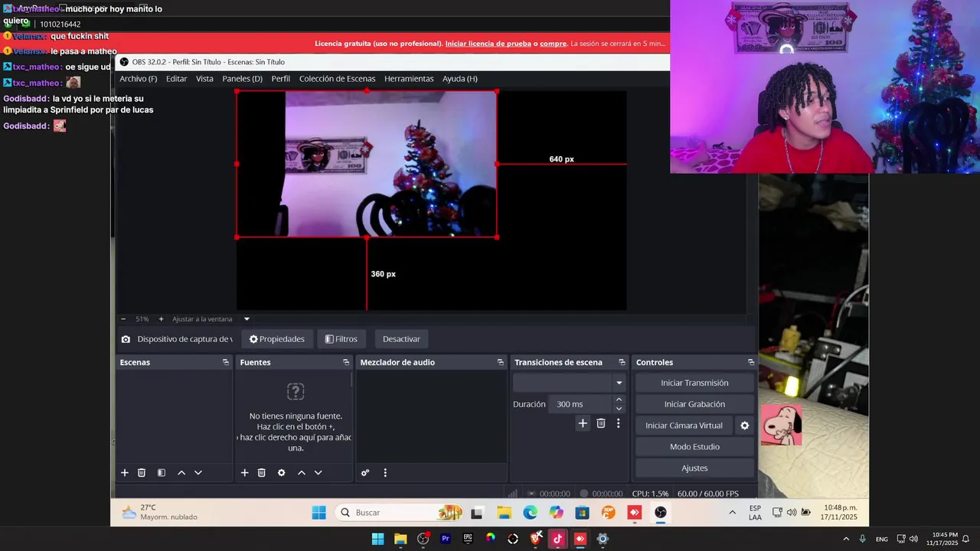This screenshot has height=551, width=980.
Task: Expand hidden icons in inner taskbar tray
Action: pos(732,513)
